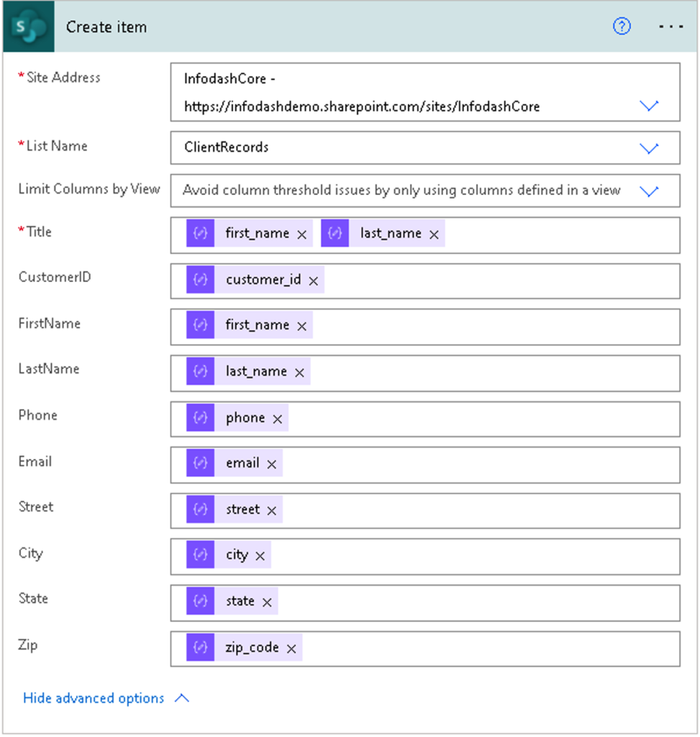Open the Create item ellipsis menu
Image resolution: width=700 pixels, height=737 pixels.
671,27
